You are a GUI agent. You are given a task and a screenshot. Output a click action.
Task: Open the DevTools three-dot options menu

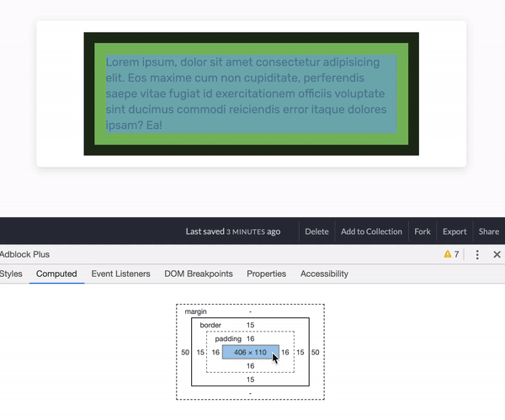coord(477,254)
